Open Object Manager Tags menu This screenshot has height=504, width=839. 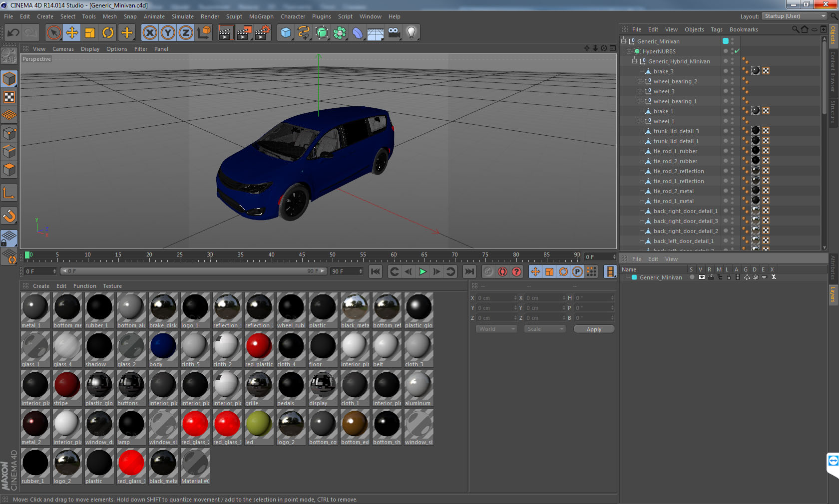click(x=717, y=29)
